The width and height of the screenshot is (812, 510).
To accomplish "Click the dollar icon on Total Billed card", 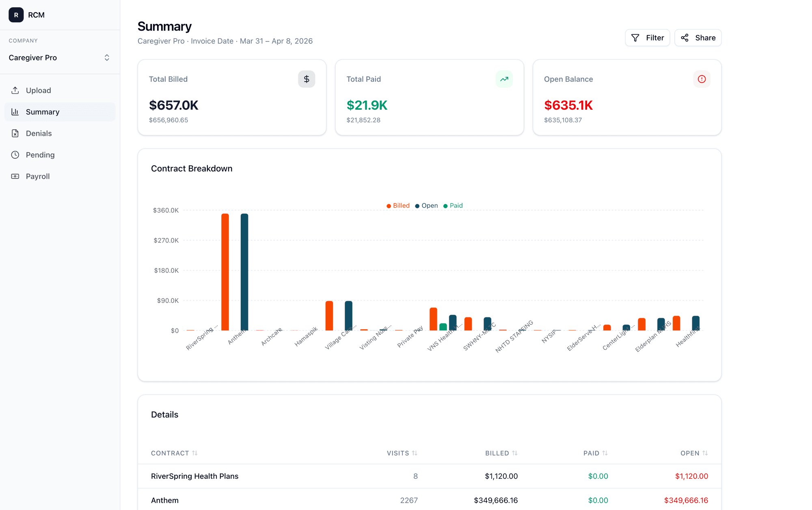I will [x=307, y=79].
